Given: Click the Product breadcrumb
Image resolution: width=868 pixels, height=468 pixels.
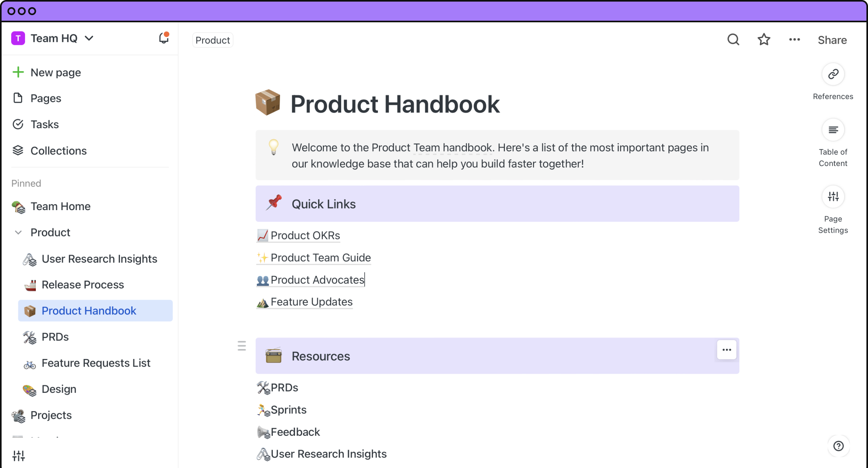Looking at the screenshot, I should click(213, 40).
